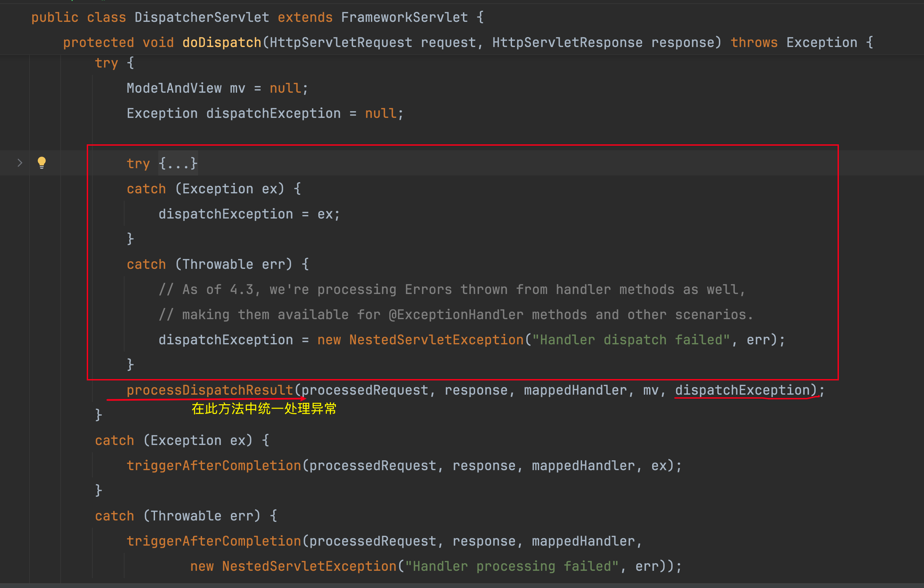Click the "Exception dispatchException = null" declaration
Screen dimensions: 924x588
coord(265,114)
